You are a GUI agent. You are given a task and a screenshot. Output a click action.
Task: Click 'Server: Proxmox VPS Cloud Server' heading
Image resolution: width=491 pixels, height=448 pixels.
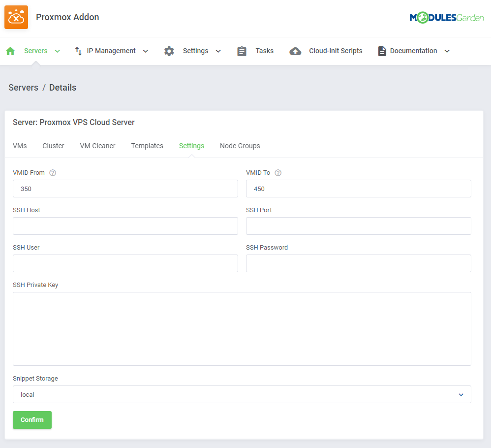coord(74,122)
